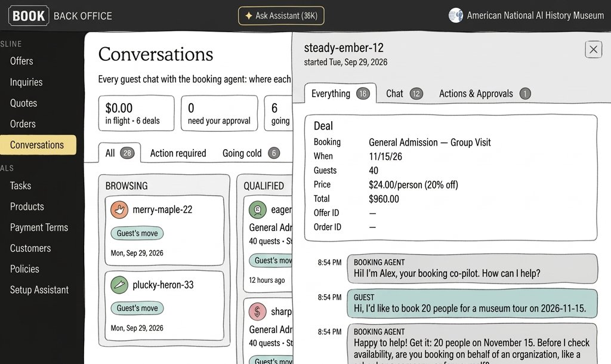Switch to the Action required tab
Viewport: 611px width, 364px height.
178,153
